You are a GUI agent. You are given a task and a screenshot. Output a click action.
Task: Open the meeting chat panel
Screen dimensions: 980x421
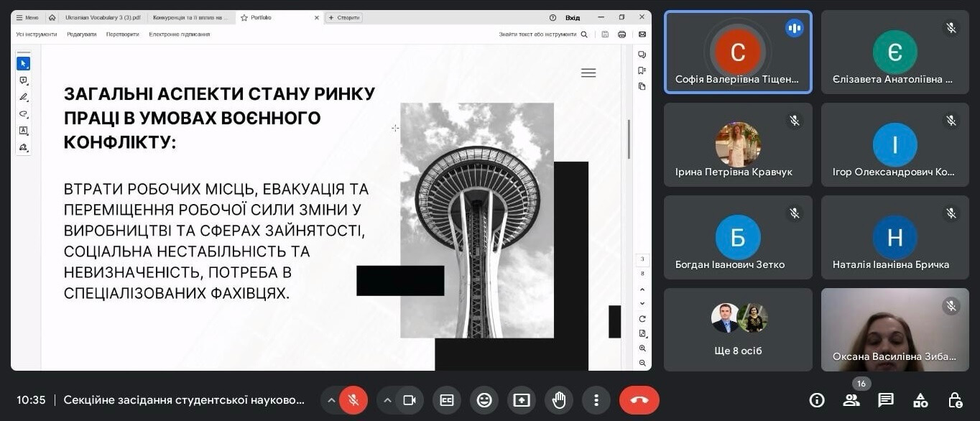pyautogui.click(x=886, y=400)
